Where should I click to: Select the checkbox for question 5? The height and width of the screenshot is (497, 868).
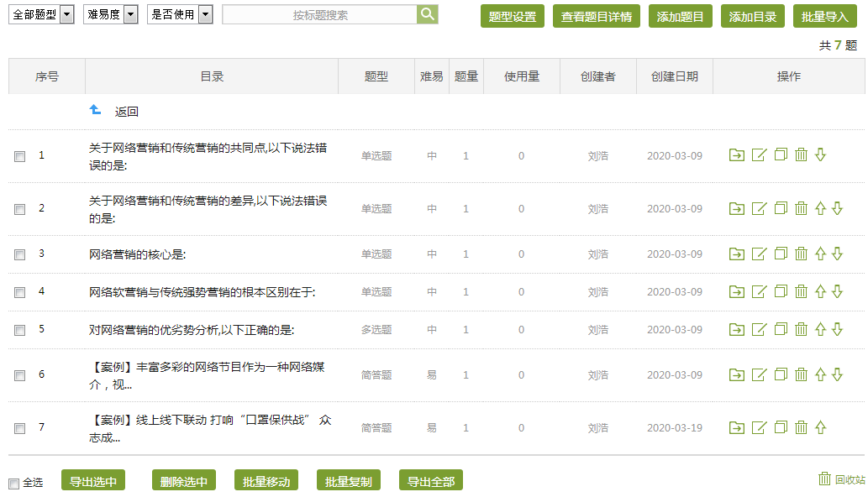pyautogui.click(x=19, y=331)
